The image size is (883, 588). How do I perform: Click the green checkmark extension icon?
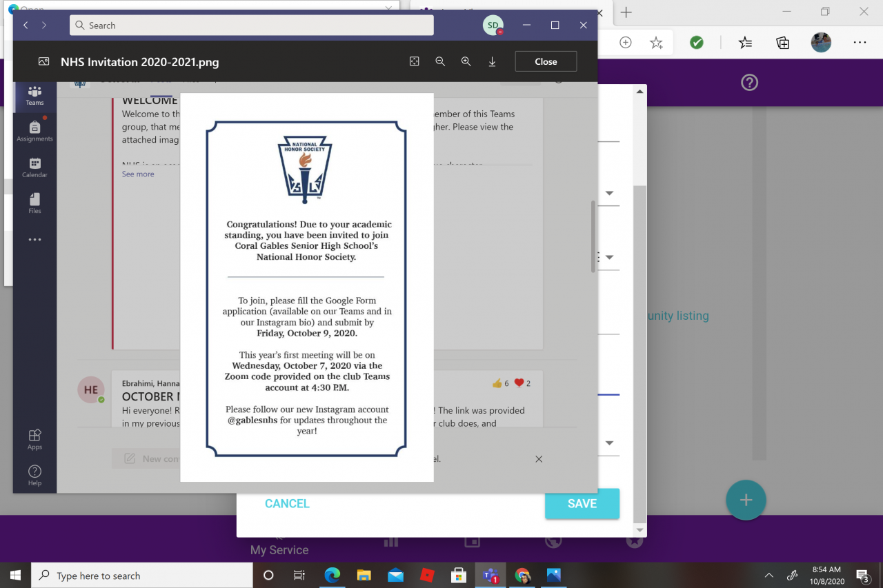(x=697, y=43)
